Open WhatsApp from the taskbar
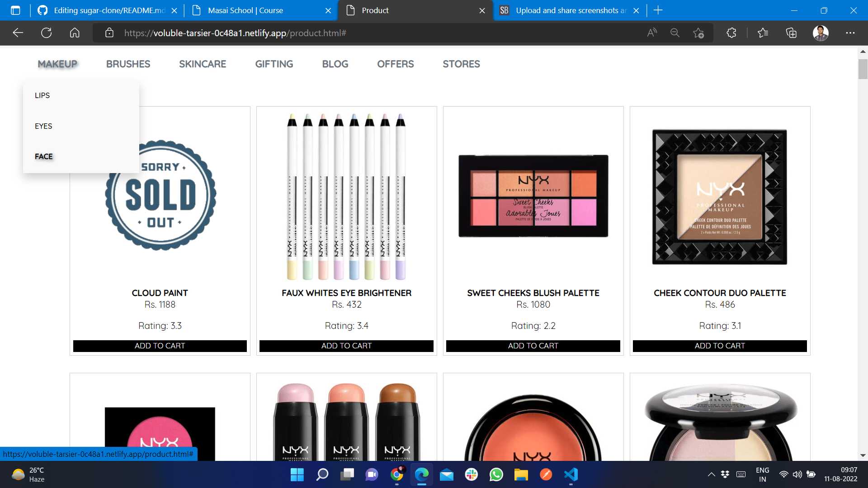The image size is (868, 488). (496, 474)
